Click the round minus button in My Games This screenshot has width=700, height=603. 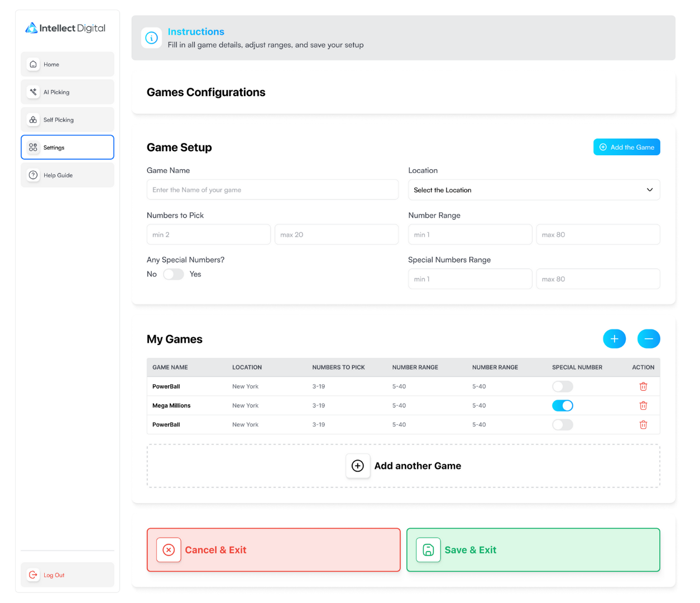(x=649, y=339)
